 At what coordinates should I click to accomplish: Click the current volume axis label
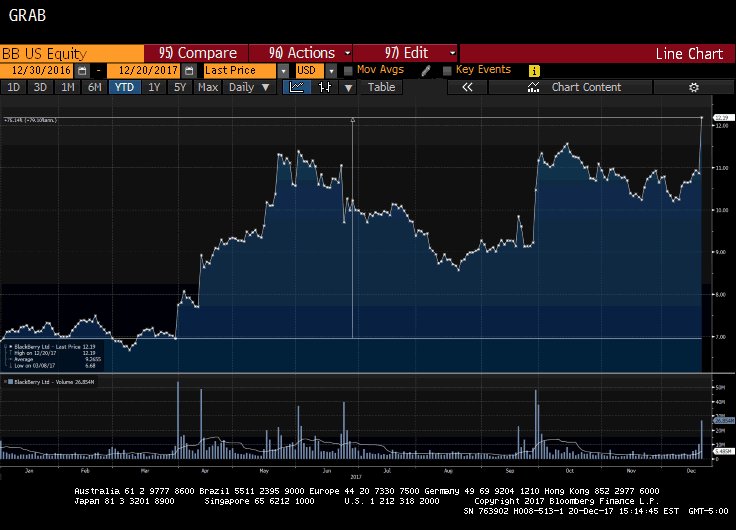[x=723, y=421]
